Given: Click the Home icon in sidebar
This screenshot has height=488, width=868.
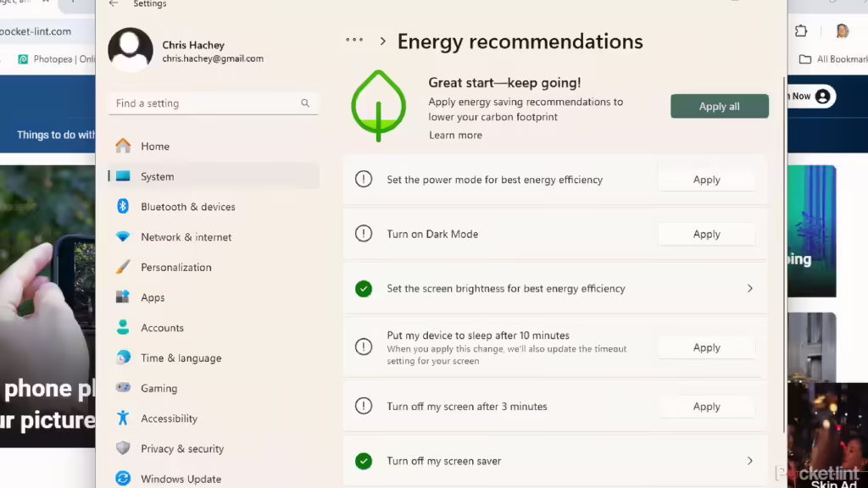Looking at the screenshot, I should (x=123, y=146).
